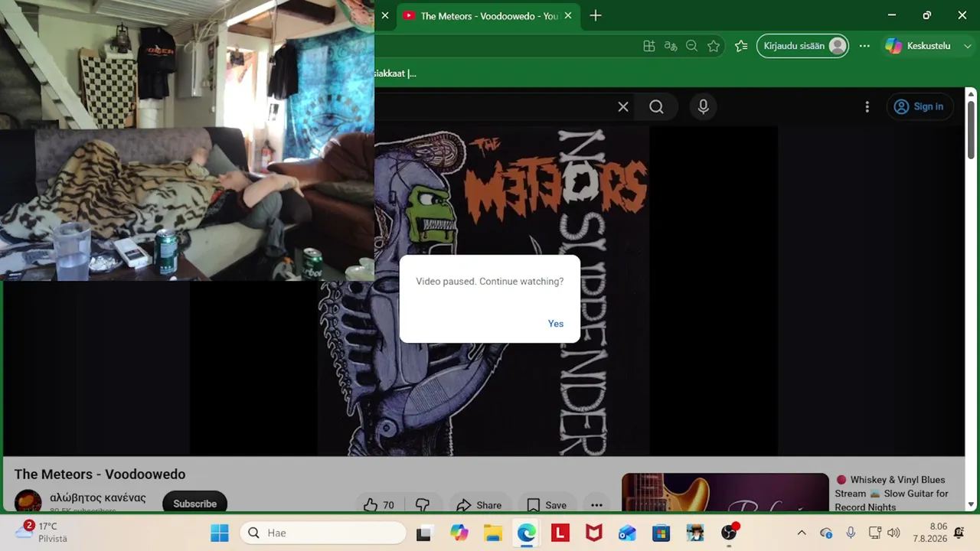Clear the YouTube search box
The width and height of the screenshot is (980, 551).
click(x=623, y=107)
